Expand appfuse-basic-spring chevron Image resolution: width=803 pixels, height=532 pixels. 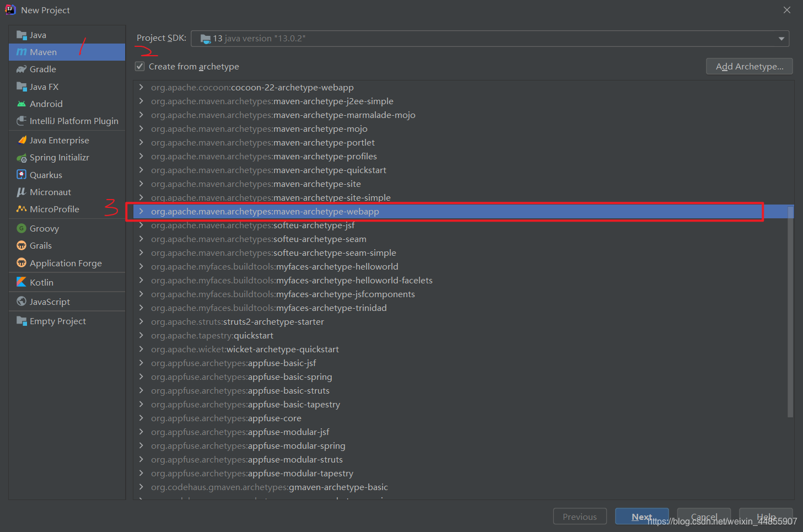point(141,377)
